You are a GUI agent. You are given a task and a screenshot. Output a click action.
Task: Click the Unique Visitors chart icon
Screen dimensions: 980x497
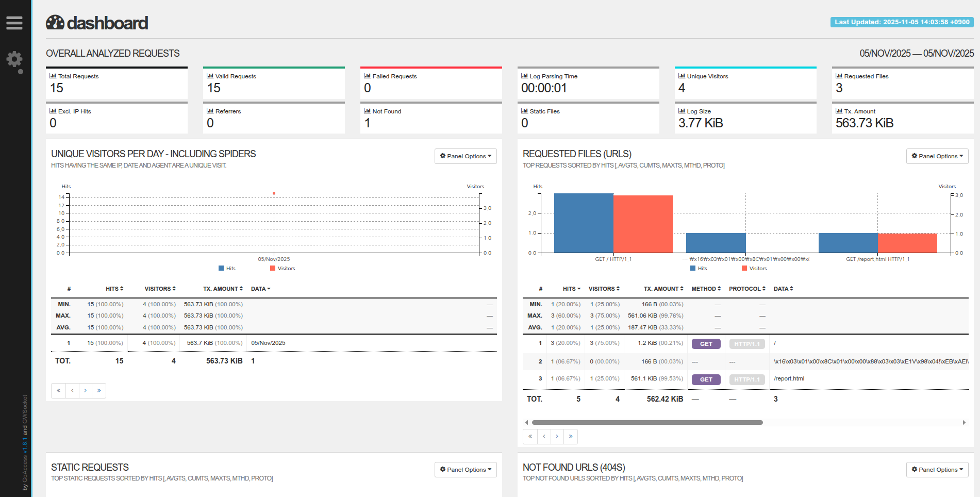[682, 76]
